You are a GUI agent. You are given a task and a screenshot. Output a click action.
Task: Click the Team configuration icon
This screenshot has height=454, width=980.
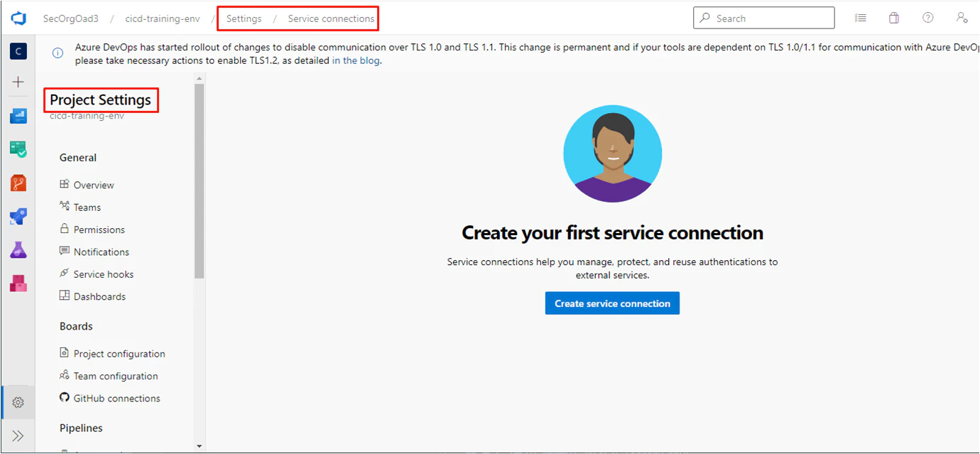tap(65, 376)
